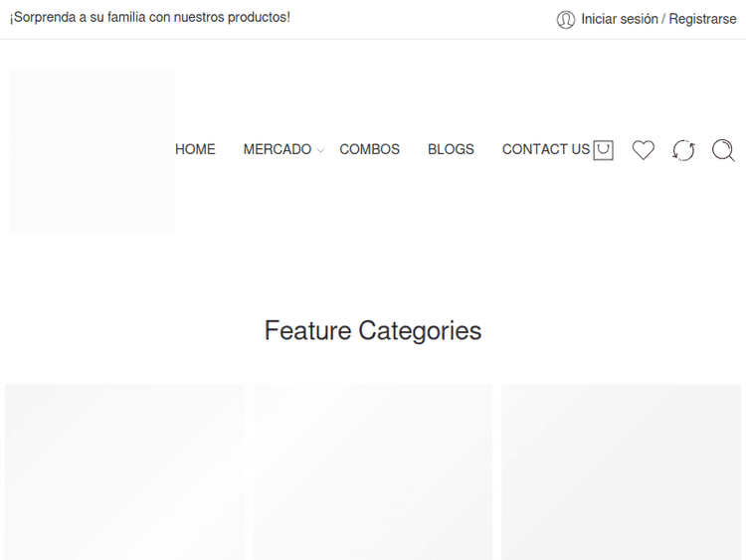Image resolution: width=746 pixels, height=560 pixels.
Task: Navigate to the BLOGS page
Action: pyautogui.click(x=451, y=149)
